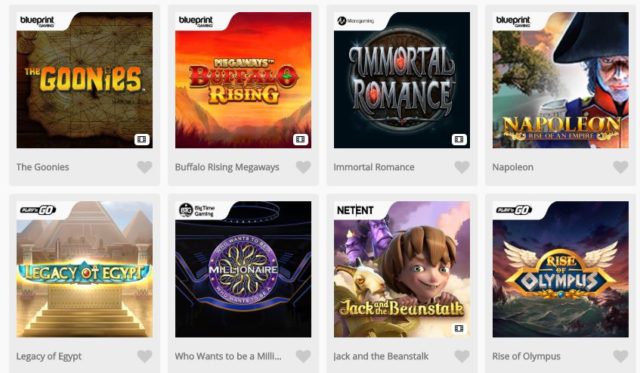Viewport: 640px width, 373px height.
Task: Open The Goonies game thumbnail
Action: click(84, 80)
